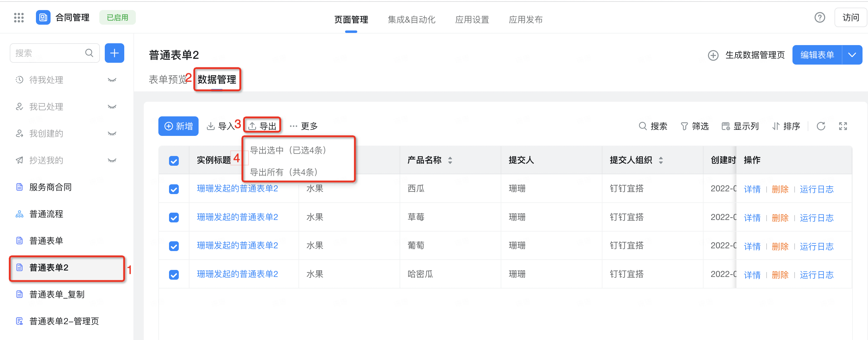Image resolution: width=868 pixels, height=340 pixels.
Task: Switch to 应用发布 top tab
Action: 526,19
